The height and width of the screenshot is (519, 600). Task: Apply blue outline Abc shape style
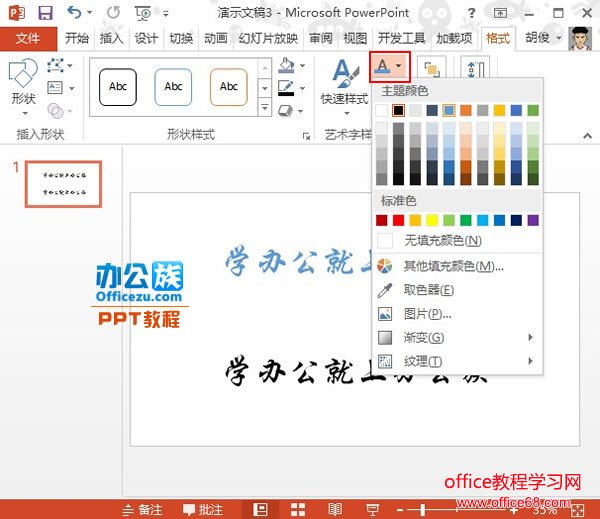coord(173,87)
